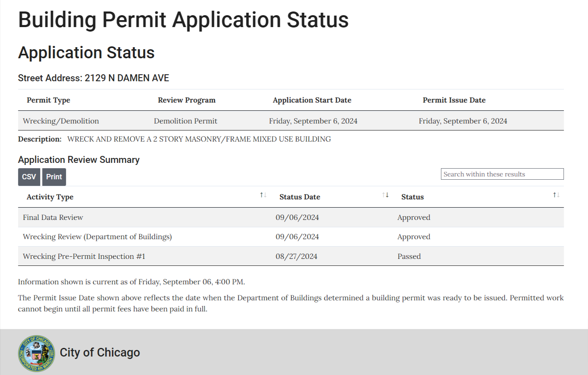588x375 pixels.
Task: Click the Street Address 2129 N DAMEN AVE text
Action: [93, 78]
